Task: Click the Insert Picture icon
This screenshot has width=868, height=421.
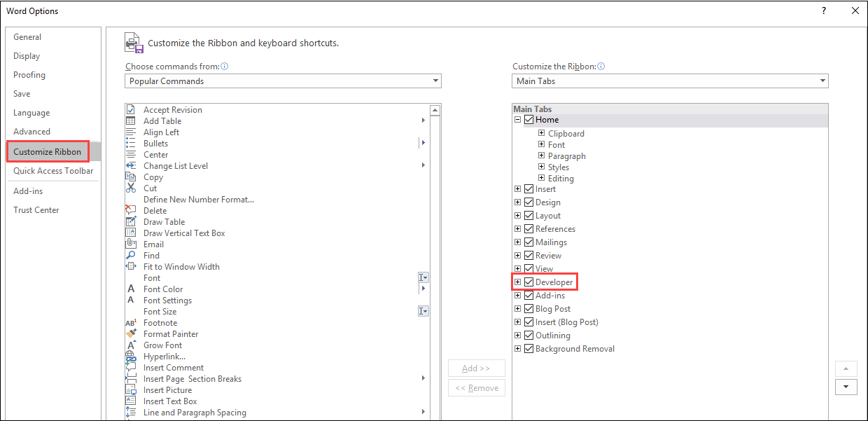Action: 130,390
